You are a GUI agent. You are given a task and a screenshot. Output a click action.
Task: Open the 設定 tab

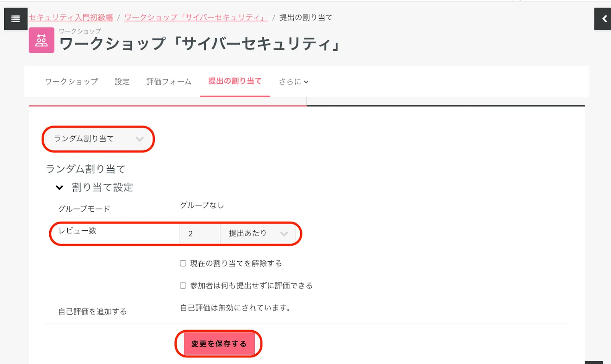122,82
